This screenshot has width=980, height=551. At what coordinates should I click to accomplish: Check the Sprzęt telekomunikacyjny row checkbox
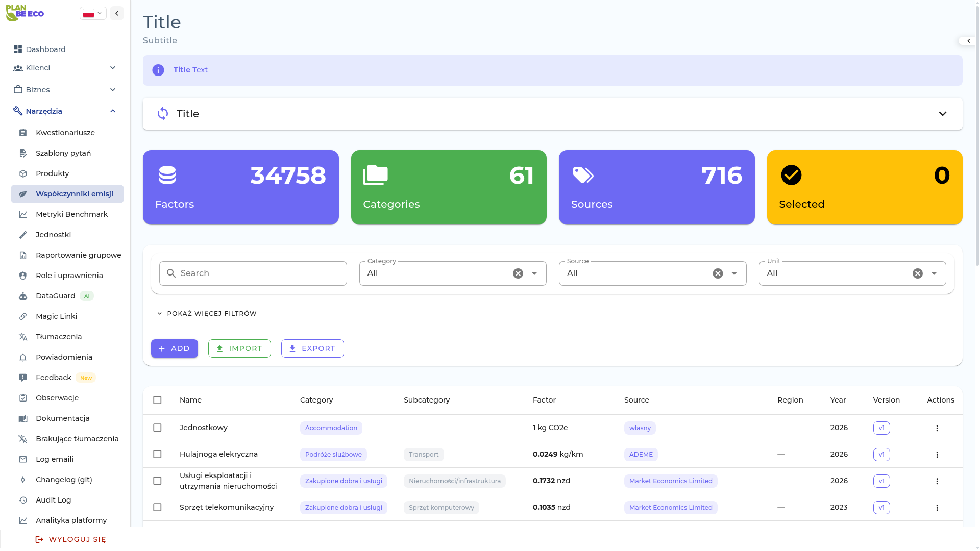(x=157, y=508)
